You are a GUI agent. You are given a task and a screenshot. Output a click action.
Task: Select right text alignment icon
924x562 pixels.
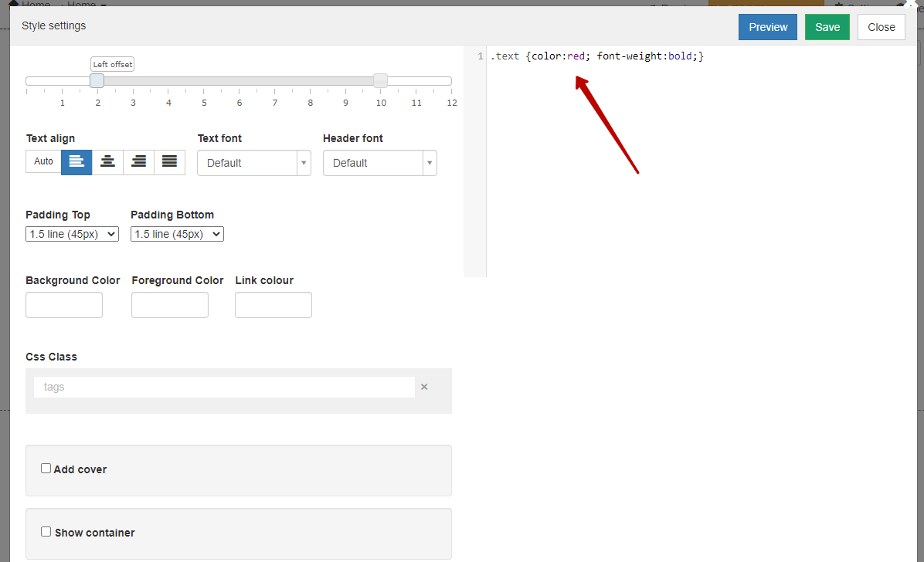[x=138, y=162]
